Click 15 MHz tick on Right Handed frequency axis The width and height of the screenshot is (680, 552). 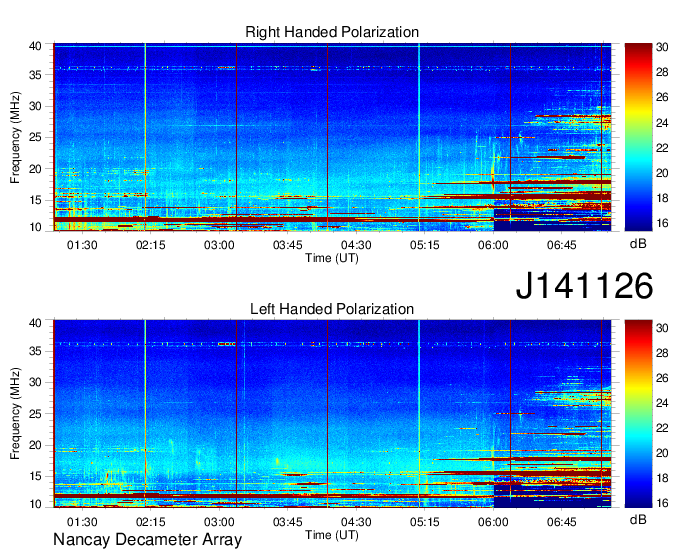35,200
